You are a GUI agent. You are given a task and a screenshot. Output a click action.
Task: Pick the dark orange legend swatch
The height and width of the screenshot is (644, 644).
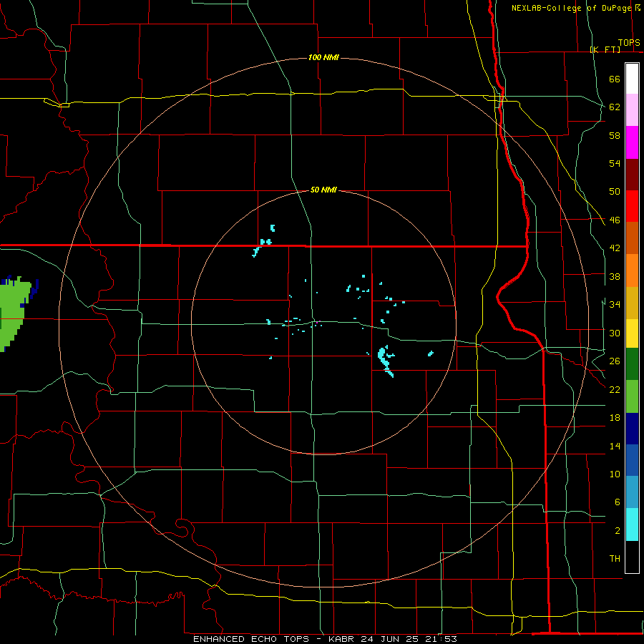coord(632,238)
